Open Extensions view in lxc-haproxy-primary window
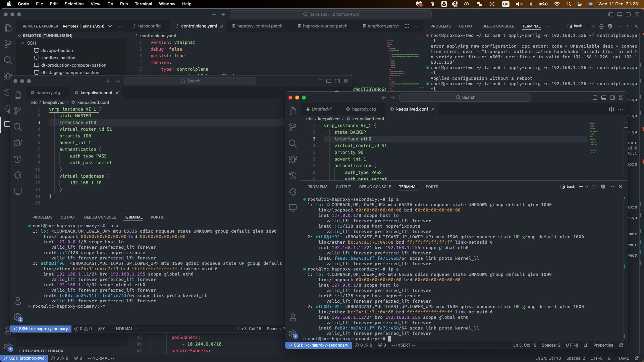 (18, 175)
